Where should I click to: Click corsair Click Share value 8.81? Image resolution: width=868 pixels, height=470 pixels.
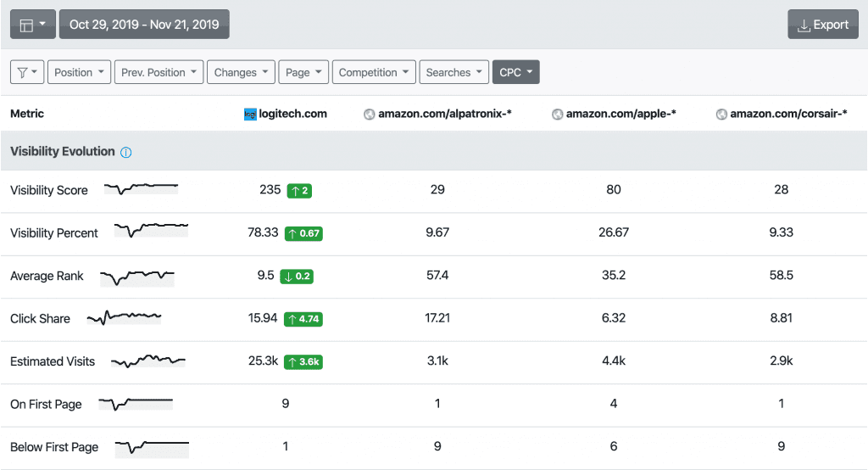tap(781, 317)
